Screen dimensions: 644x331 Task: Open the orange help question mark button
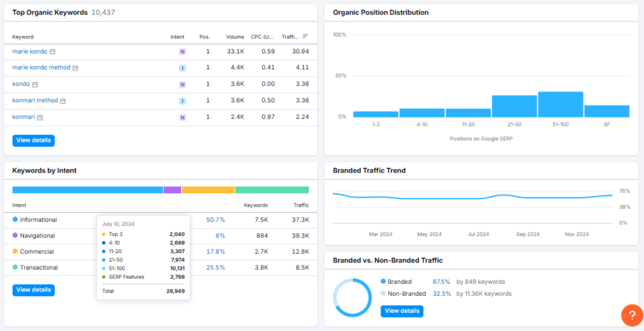(632, 316)
